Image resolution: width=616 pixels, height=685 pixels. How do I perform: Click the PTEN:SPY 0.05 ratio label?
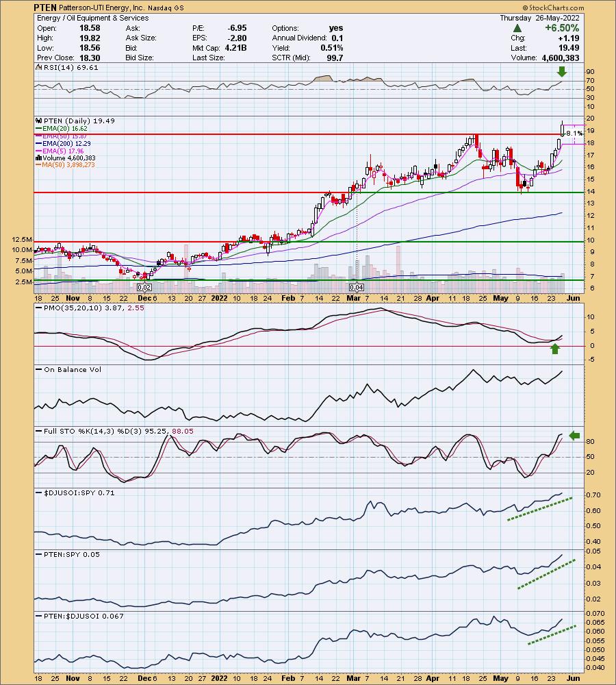tap(72, 554)
